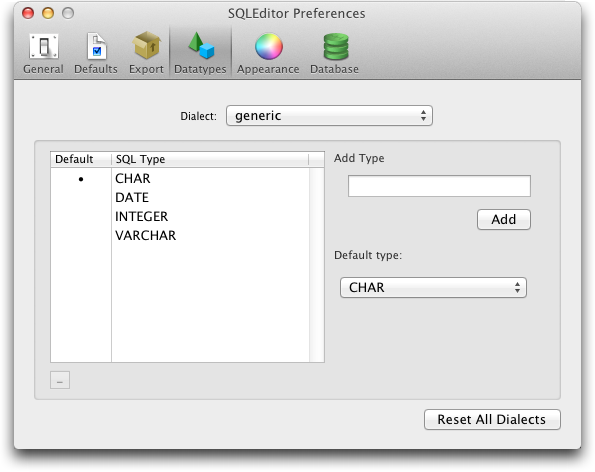595x472 pixels.
Task: Select the CHAR row in list
Action: click(180, 178)
